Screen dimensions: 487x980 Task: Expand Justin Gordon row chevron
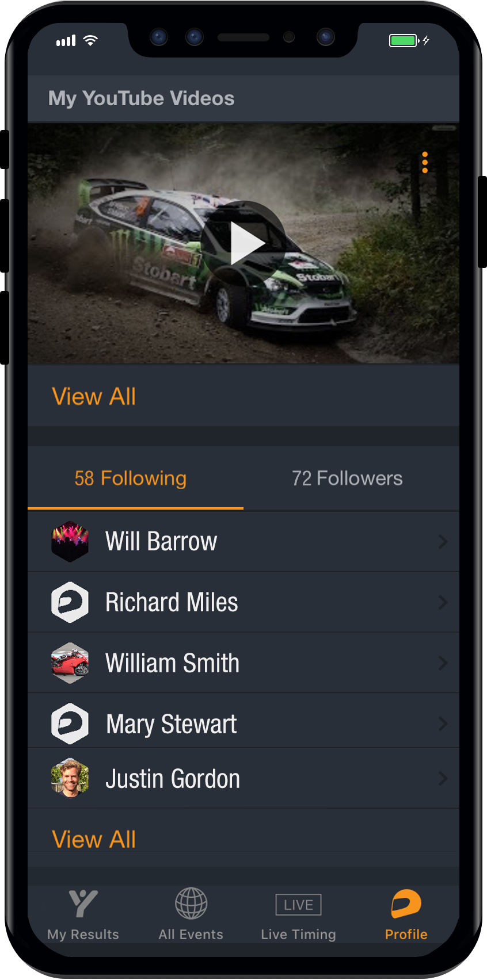point(443,778)
